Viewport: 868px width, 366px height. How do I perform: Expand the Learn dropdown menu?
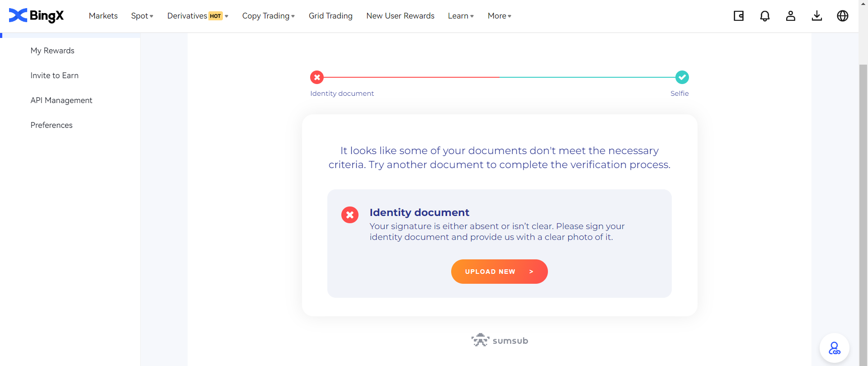tap(461, 16)
